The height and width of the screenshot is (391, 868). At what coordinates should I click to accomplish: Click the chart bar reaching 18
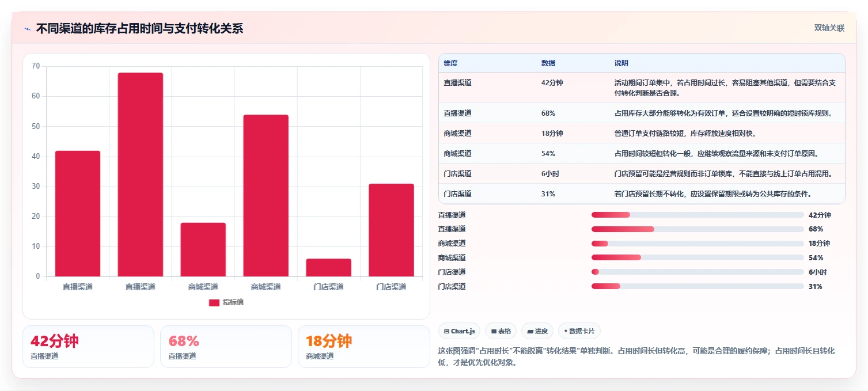[x=203, y=249]
